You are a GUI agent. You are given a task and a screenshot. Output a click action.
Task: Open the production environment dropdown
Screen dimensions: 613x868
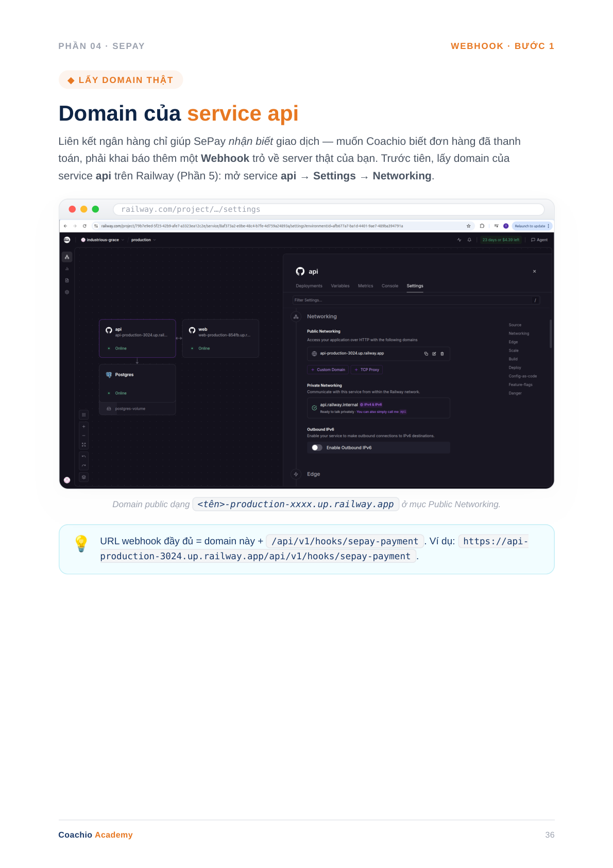tap(143, 240)
